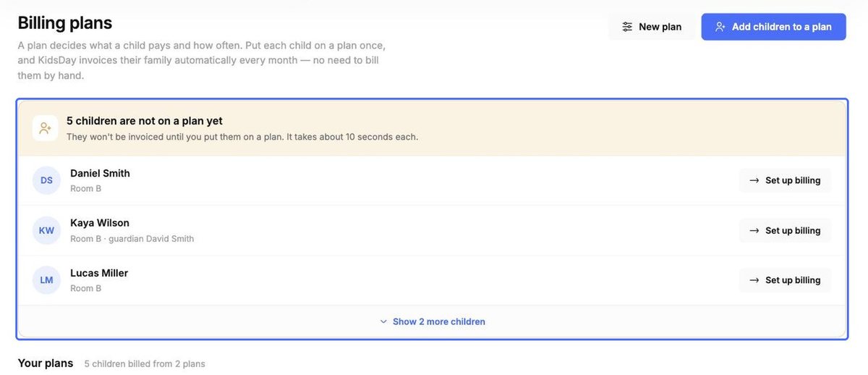Show 2 more children in the list

433,321
